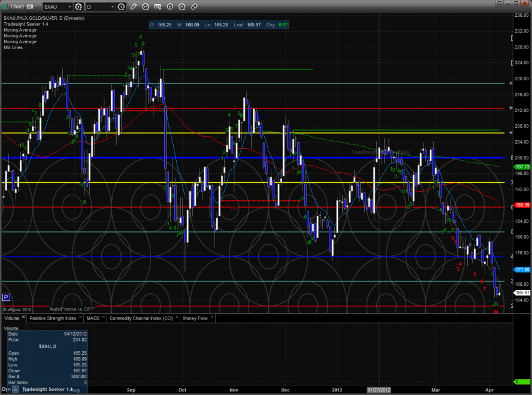
Task: Click the circled A alerts icon
Action: click(183, 7)
